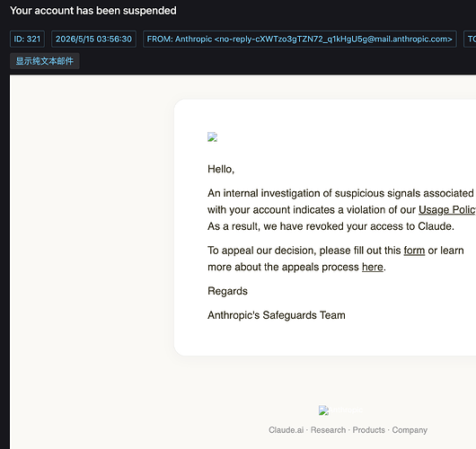Click the 'revoked your access to Claude' sentence
Viewport: 476px width, 449px height.
tap(331, 226)
